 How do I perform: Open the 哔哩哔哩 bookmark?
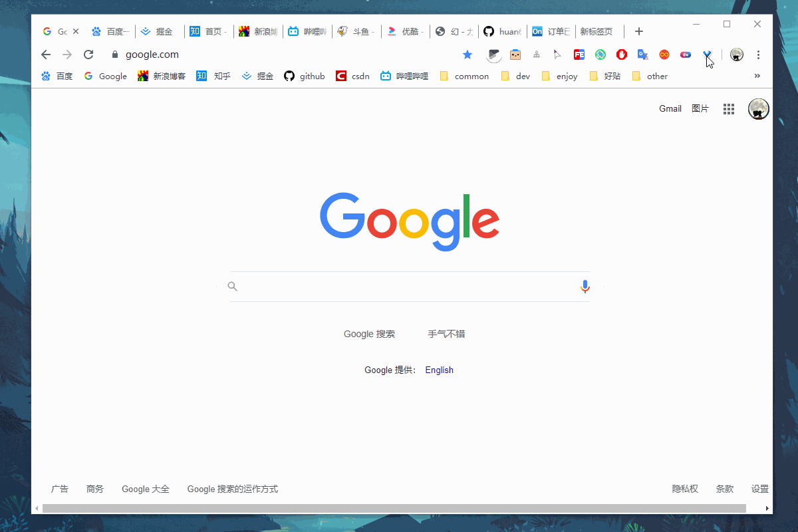coord(404,76)
